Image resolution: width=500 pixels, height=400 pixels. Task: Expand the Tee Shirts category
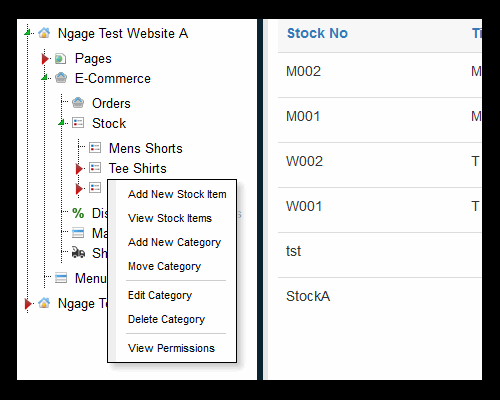(x=79, y=169)
